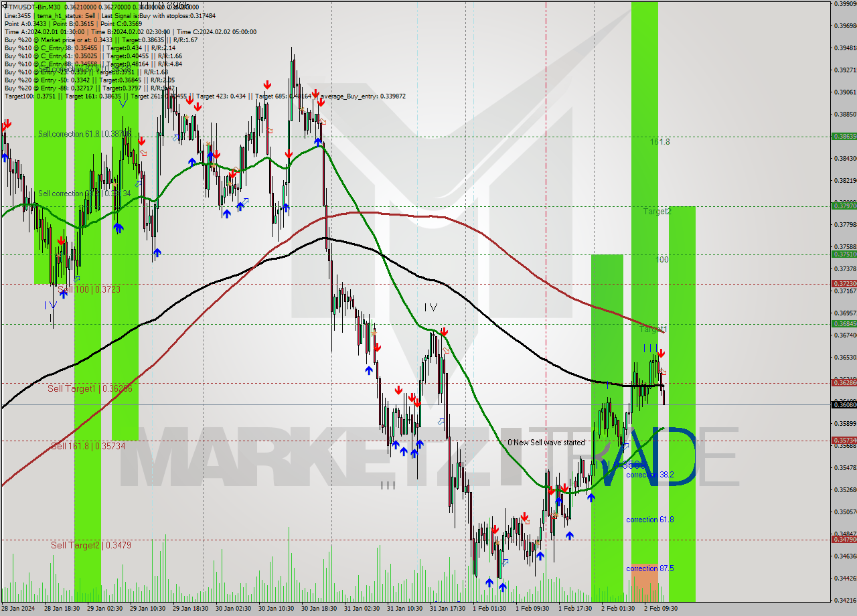Click the green 0.37510 price tag
857x616 pixels.
tap(844, 254)
